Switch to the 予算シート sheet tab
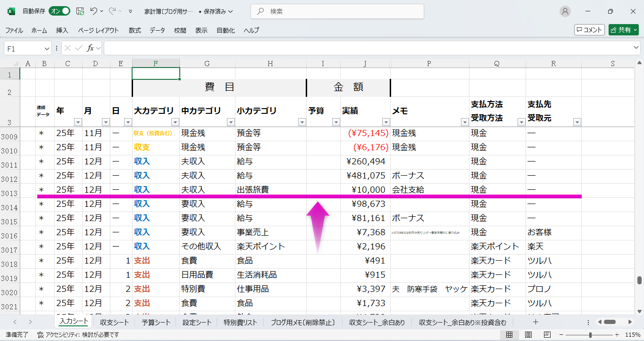Viewport: 644px width, 341px height. (156, 323)
